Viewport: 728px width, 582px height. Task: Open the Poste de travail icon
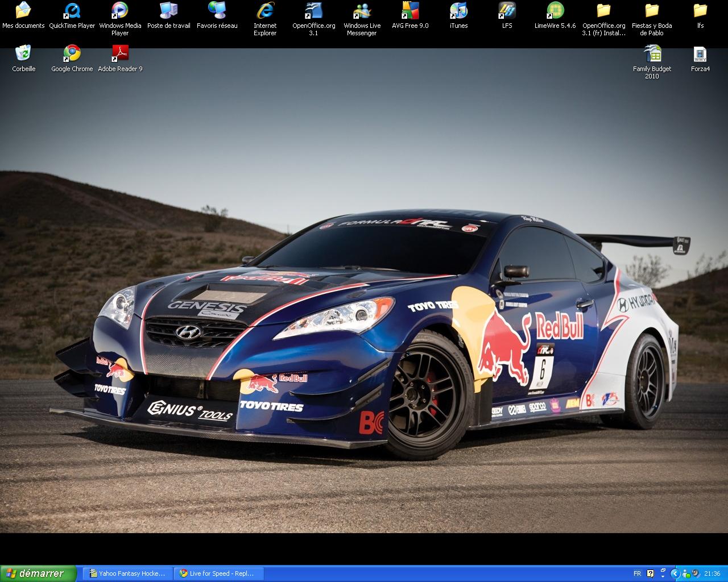169,10
